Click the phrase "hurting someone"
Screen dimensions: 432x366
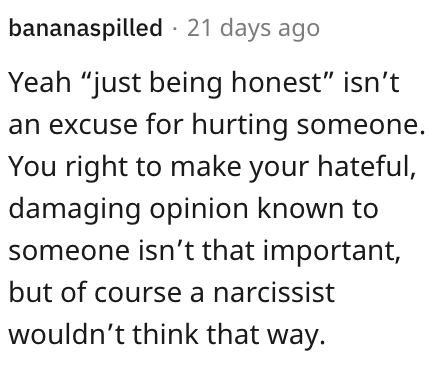308,125
